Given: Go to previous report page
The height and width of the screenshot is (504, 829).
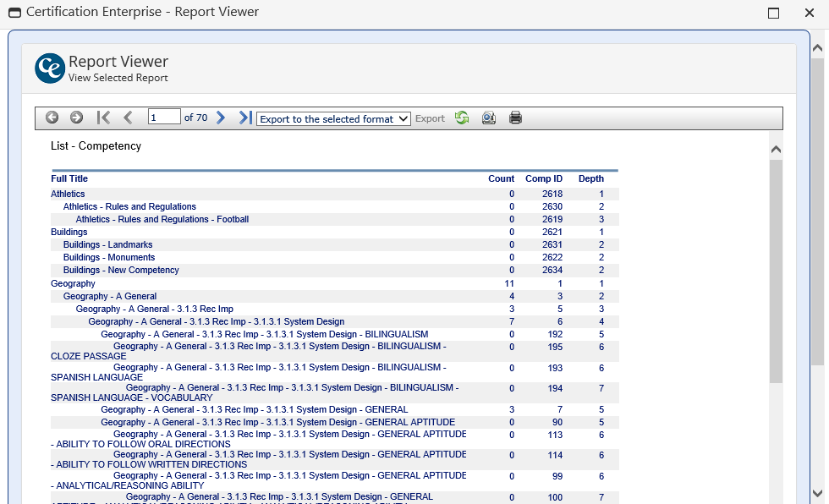Looking at the screenshot, I should pos(129,118).
